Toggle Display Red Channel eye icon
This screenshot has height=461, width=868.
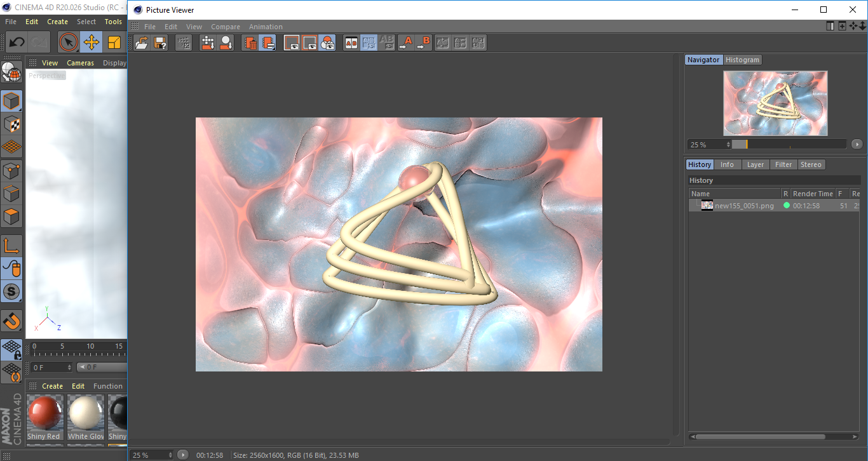pyautogui.click(x=292, y=43)
